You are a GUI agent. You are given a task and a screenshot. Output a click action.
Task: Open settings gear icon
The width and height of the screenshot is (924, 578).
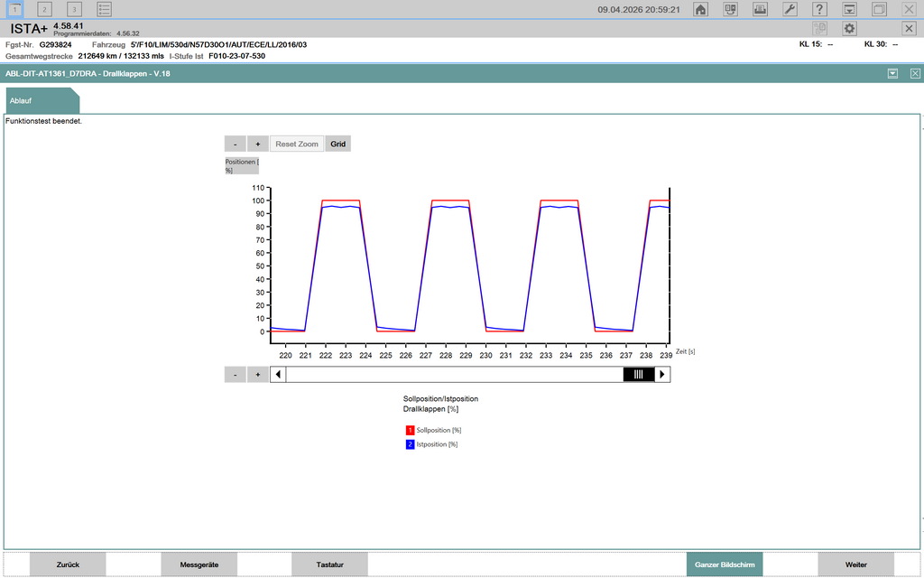tap(849, 29)
